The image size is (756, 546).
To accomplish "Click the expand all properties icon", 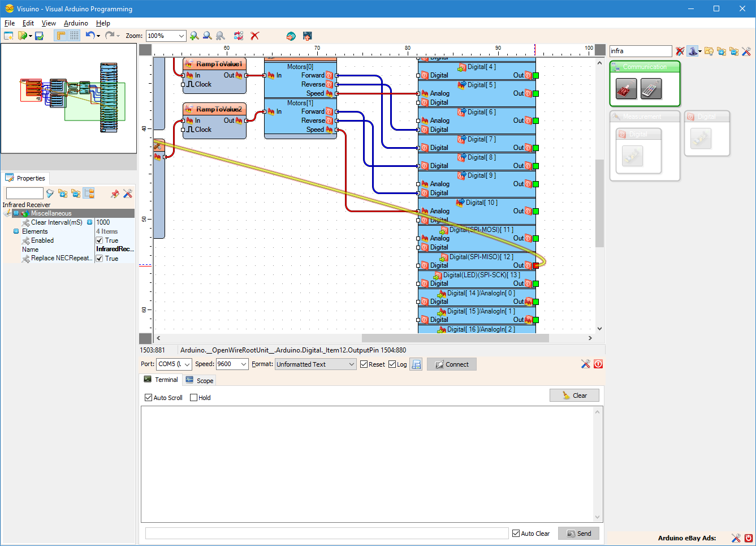I will 63,194.
